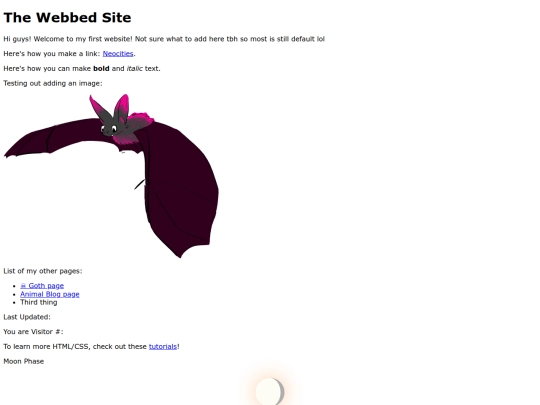Click The Webbed Site heading

[x=68, y=18]
